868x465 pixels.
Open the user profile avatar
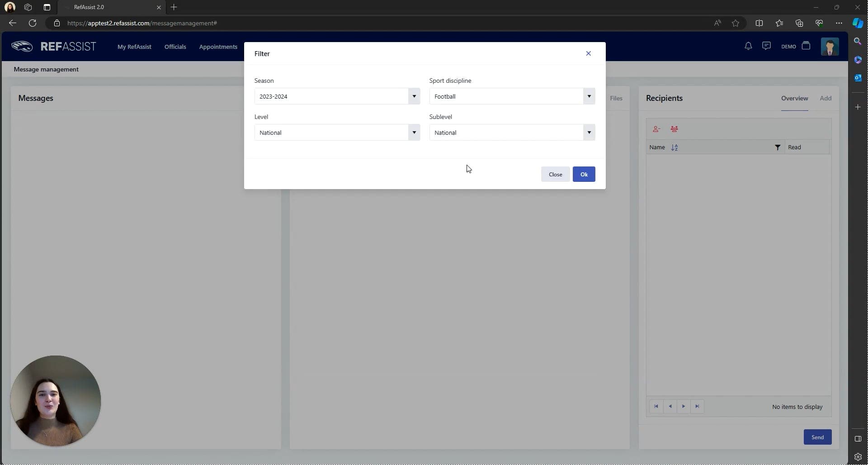830,47
